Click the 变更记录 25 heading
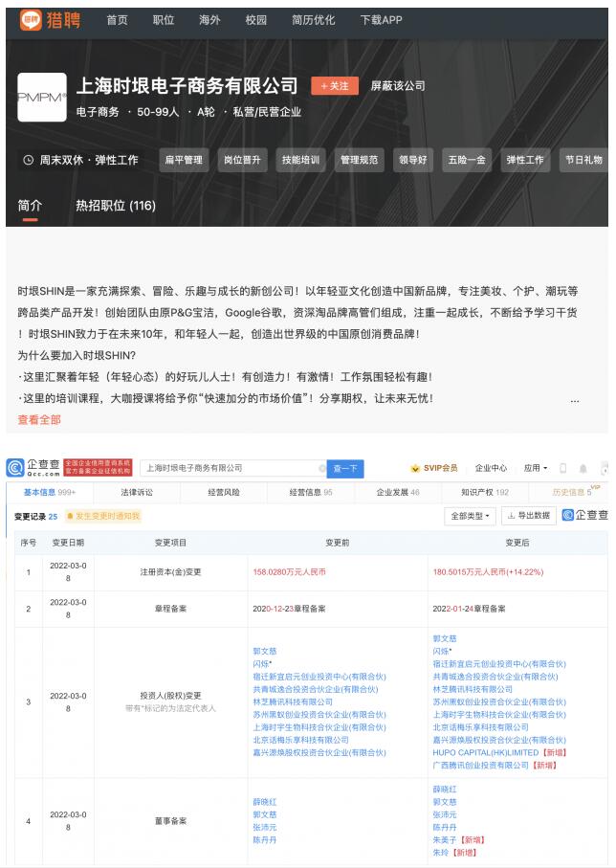Screen dimensions: 616x868 (36, 517)
